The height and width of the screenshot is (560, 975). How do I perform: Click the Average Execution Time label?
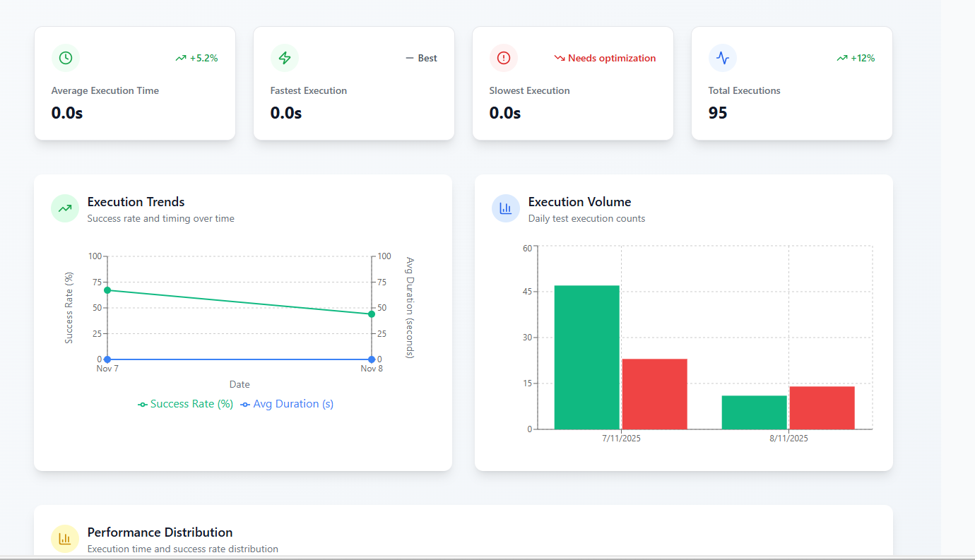point(105,90)
